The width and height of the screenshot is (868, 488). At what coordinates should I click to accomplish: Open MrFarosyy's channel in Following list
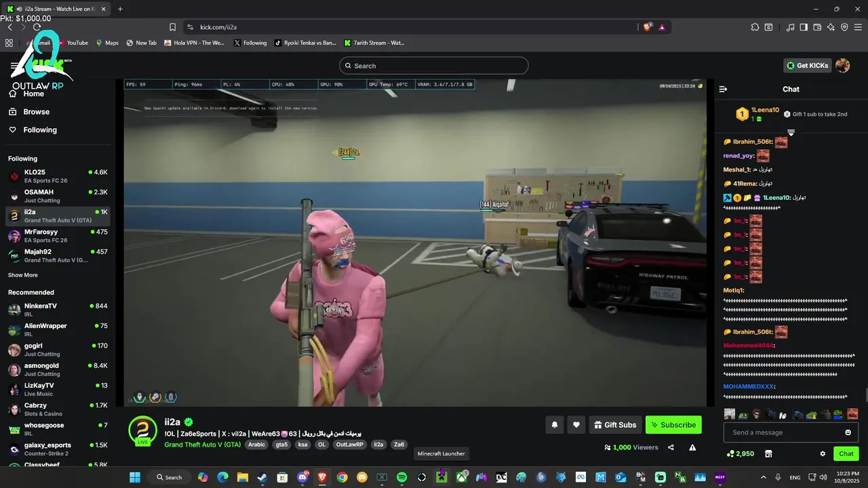pos(58,236)
